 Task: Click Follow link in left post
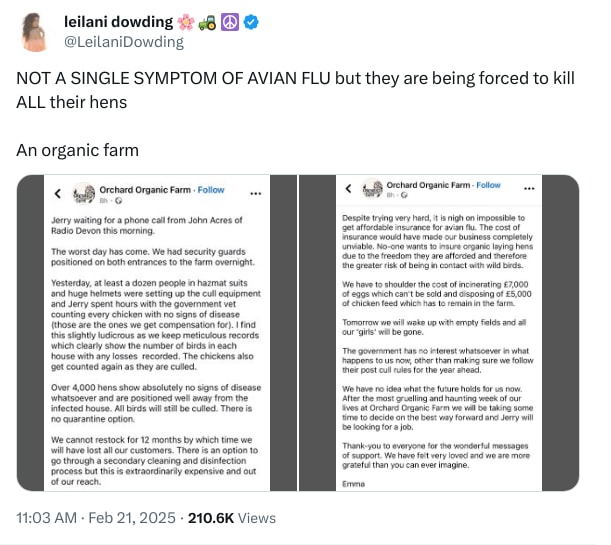pyautogui.click(x=211, y=189)
